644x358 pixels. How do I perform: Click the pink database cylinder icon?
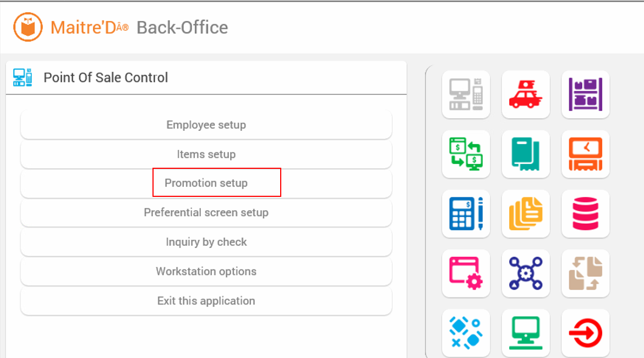tap(585, 213)
